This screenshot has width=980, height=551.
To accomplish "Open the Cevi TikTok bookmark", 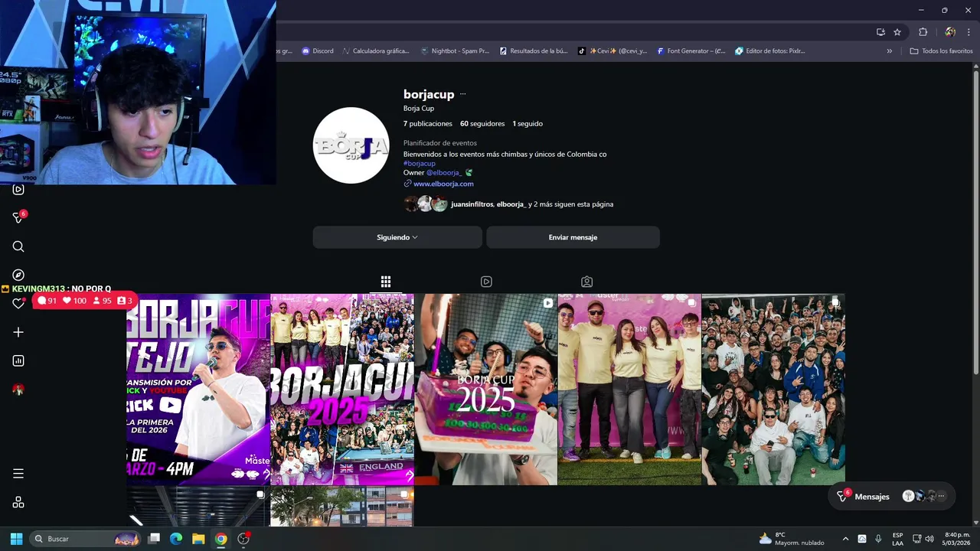I will (x=612, y=51).
